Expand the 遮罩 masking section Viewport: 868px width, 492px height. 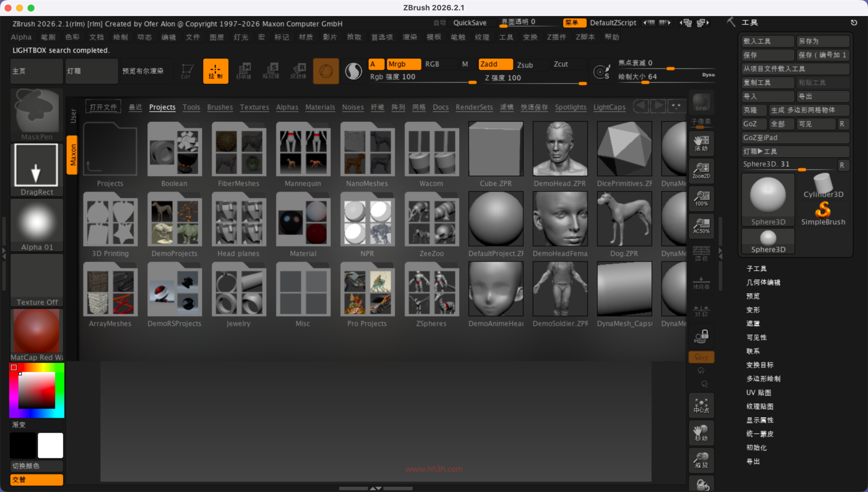(x=753, y=323)
